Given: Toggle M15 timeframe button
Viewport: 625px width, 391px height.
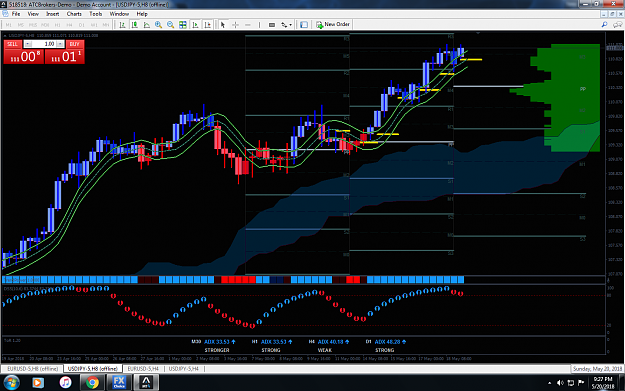Looking at the screenshot, I should click(33, 25).
